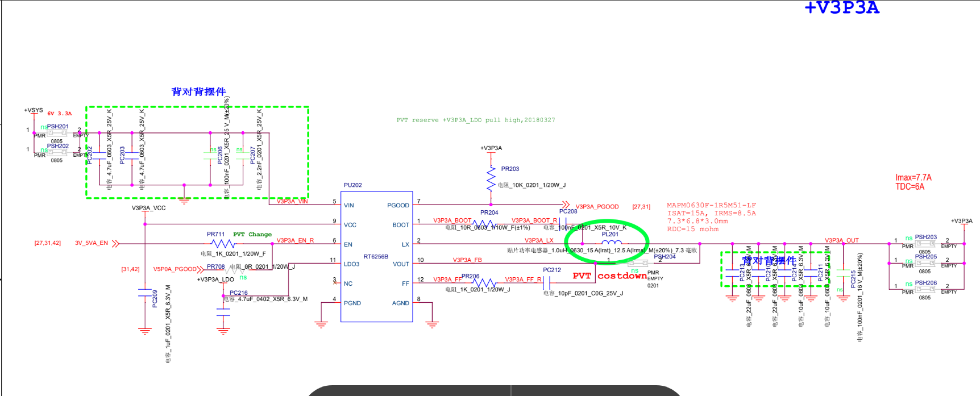Select the V3P3A_VIN net name
980x396 pixels.
(x=292, y=202)
